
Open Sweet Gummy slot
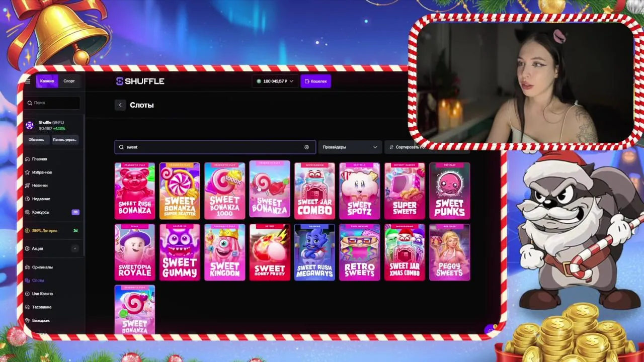tap(180, 252)
